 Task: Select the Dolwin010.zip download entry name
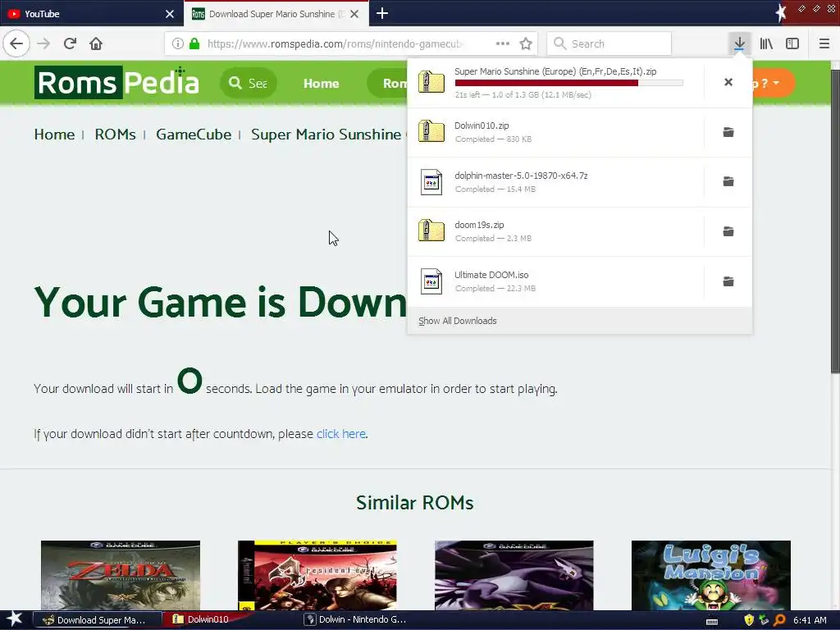(482, 126)
